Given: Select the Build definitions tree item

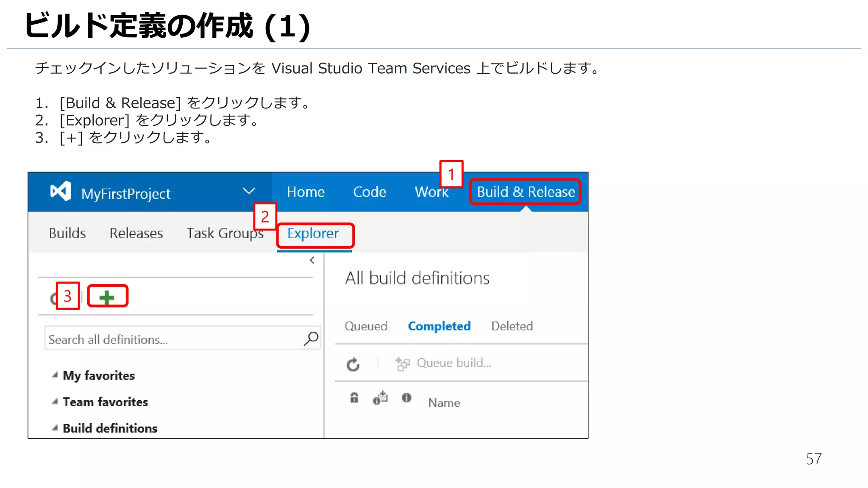Looking at the screenshot, I should (110, 428).
